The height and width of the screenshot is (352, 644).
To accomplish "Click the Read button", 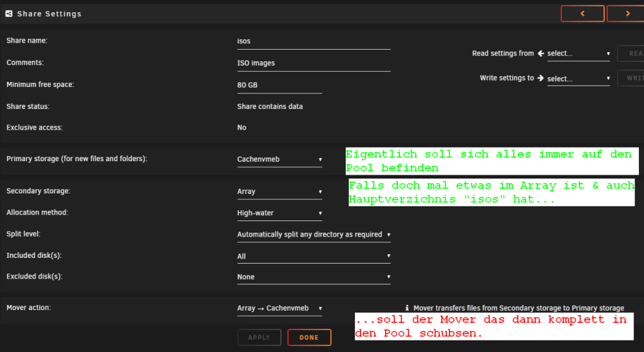I will click(631, 54).
